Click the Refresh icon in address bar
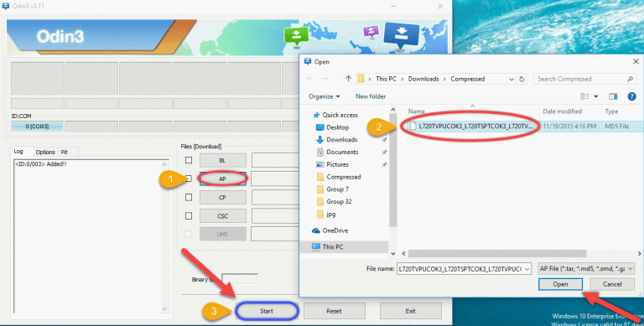The width and height of the screenshot is (644, 326). [x=522, y=80]
